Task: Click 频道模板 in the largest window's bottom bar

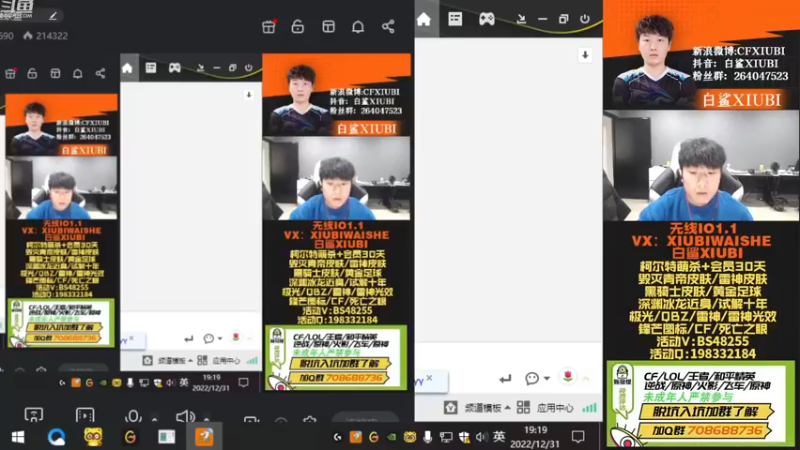Action: [482, 408]
